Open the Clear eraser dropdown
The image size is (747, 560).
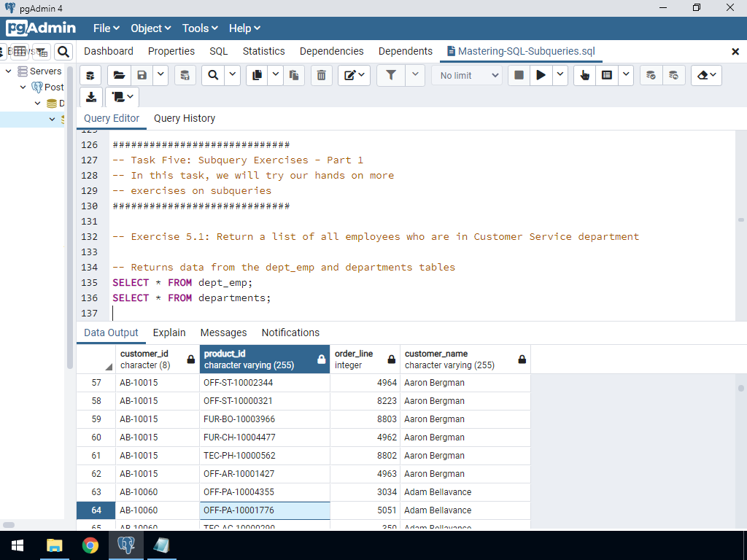705,75
